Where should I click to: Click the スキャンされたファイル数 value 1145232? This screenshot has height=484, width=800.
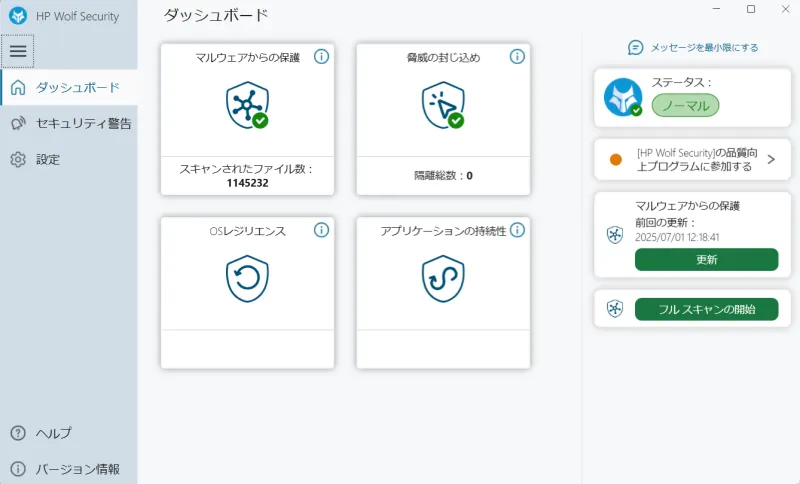(x=247, y=183)
